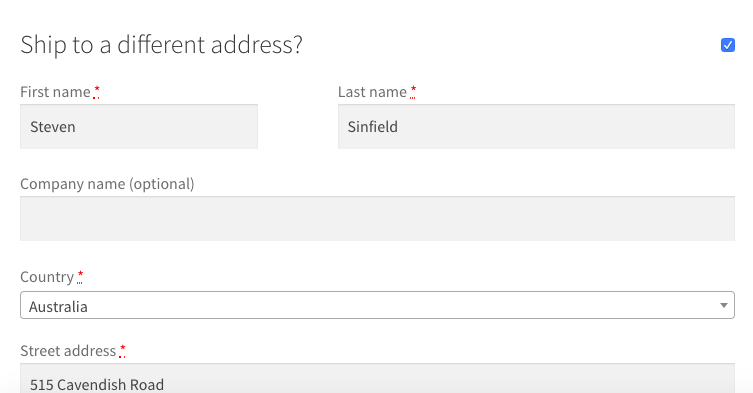The height and width of the screenshot is (393, 753).
Task: Click the red required asterisk beside Last name
Action: (413, 91)
